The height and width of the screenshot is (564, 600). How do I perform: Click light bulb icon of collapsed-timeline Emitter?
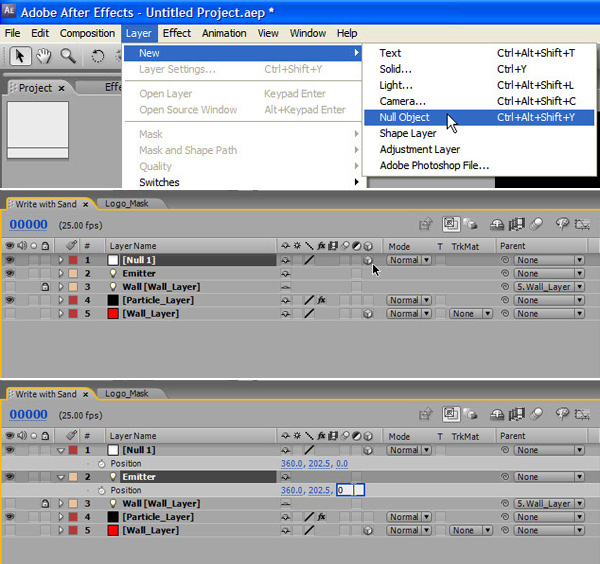point(113,273)
